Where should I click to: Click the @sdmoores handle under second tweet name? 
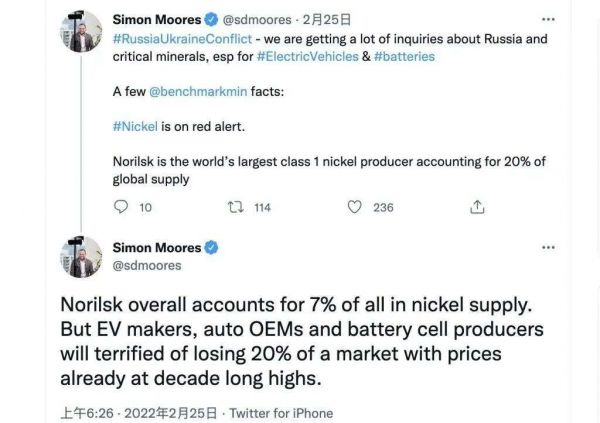pos(147,265)
